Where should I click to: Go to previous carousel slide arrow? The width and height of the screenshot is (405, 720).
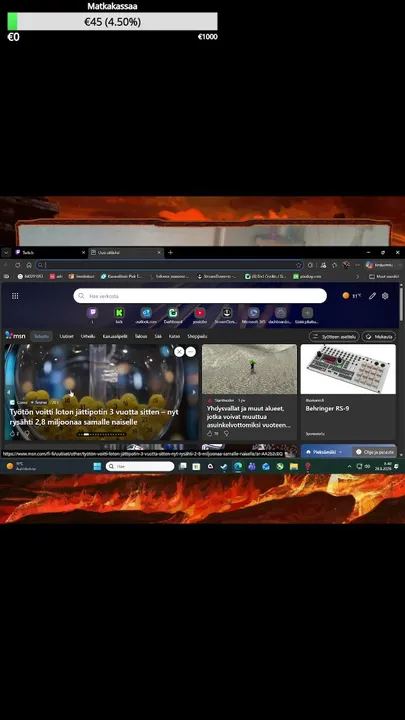click(8, 392)
